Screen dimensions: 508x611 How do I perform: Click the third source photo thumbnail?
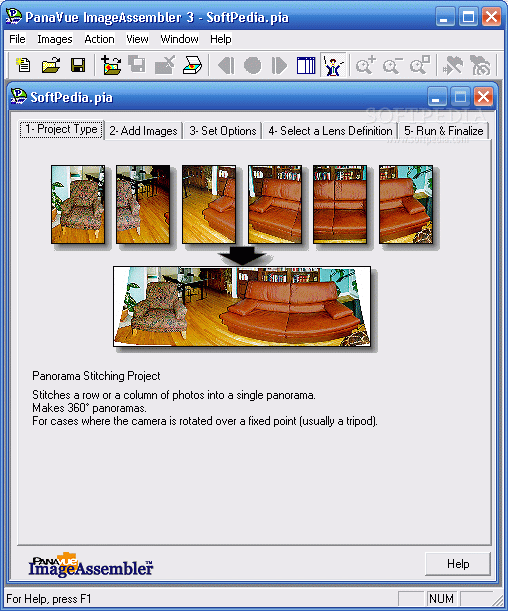point(209,205)
